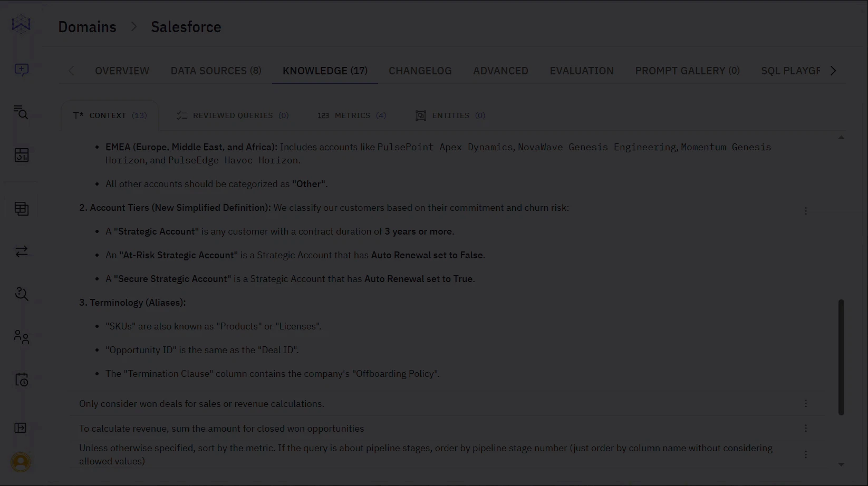Switch to the Reviewed Queries tab
868x486 pixels.
click(x=233, y=115)
